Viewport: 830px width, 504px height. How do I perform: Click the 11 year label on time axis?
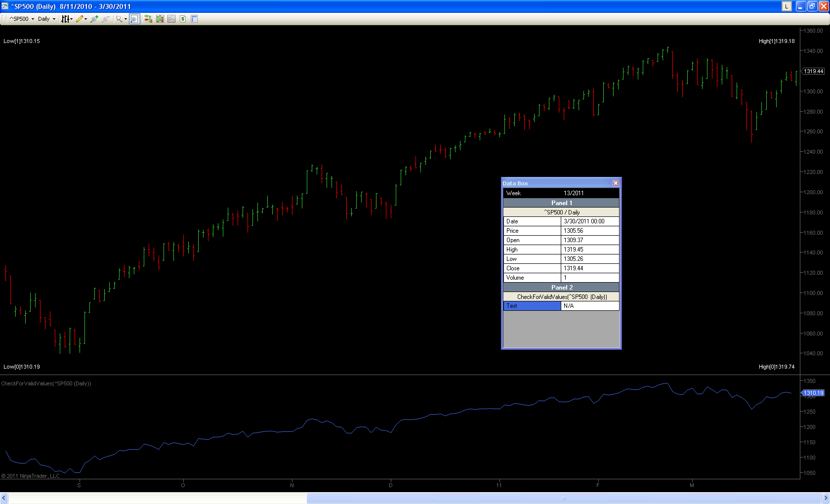point(499,485)
